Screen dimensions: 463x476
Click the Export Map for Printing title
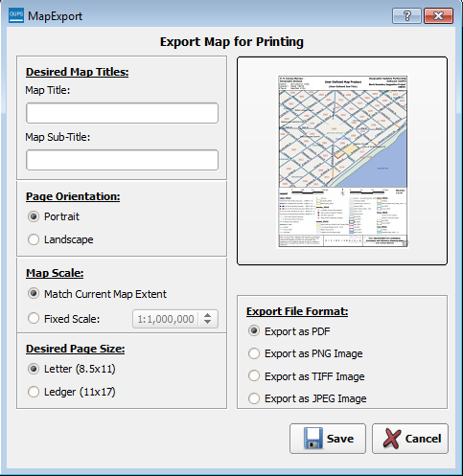(232, 42)
